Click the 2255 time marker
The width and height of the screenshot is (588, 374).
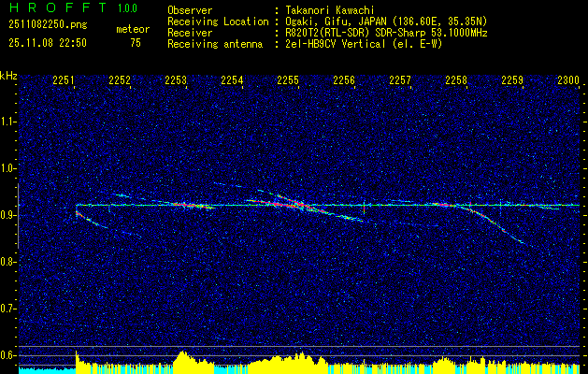pos(288,79)
